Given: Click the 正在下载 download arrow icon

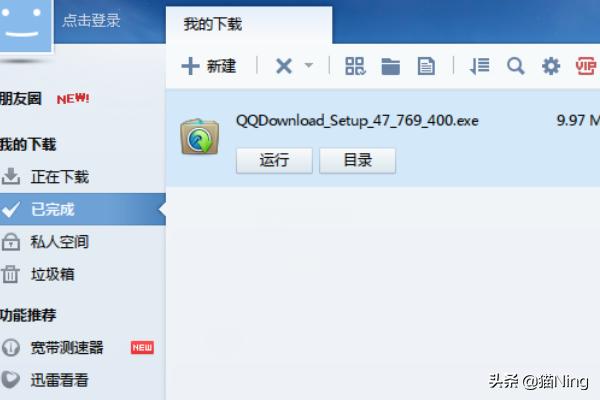Looking at the screenshot, I should [11, 176].
